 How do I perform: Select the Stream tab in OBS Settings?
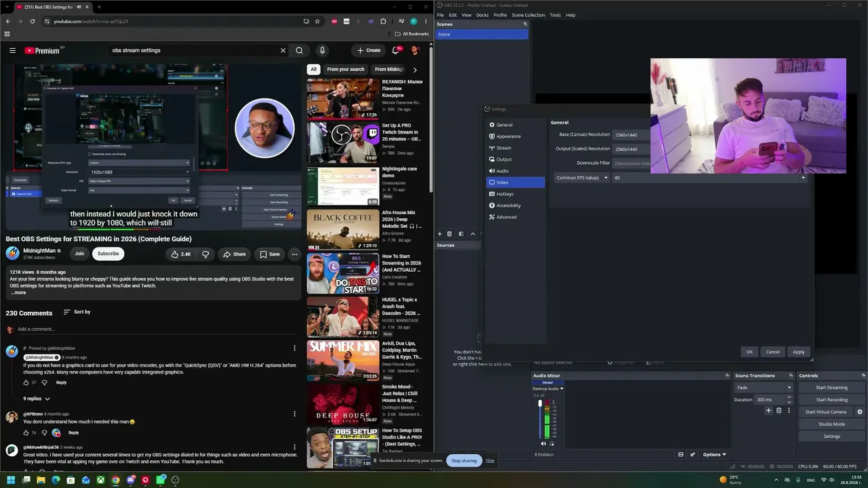[x=515, y=148]
